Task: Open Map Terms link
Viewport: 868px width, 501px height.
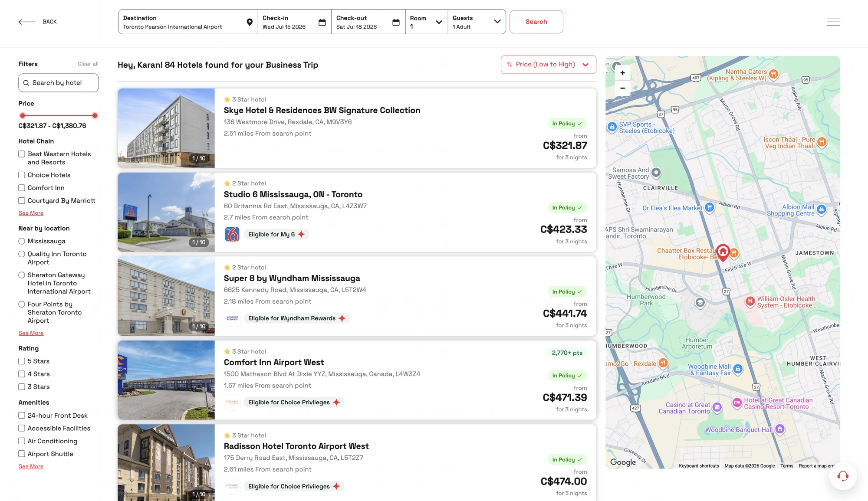Action: pyautogui.click(x=786, y=466)
